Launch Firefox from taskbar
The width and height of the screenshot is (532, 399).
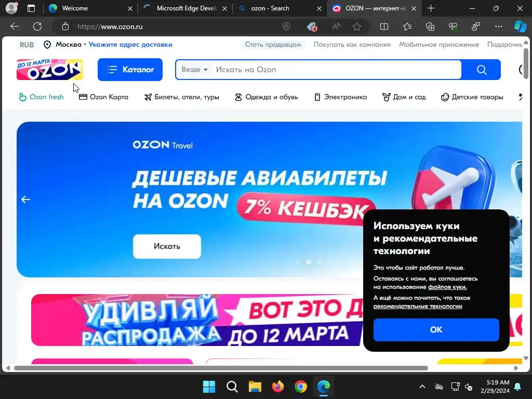(278, 387)
